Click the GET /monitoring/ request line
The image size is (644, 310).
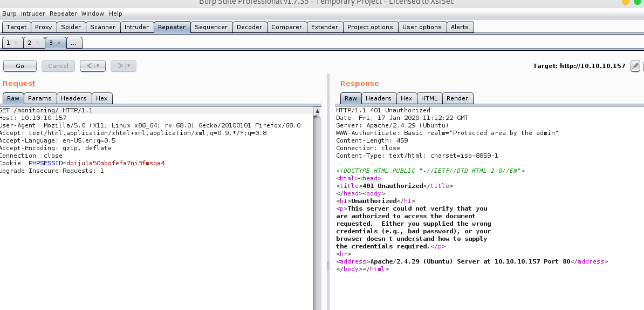pos(46,110)
